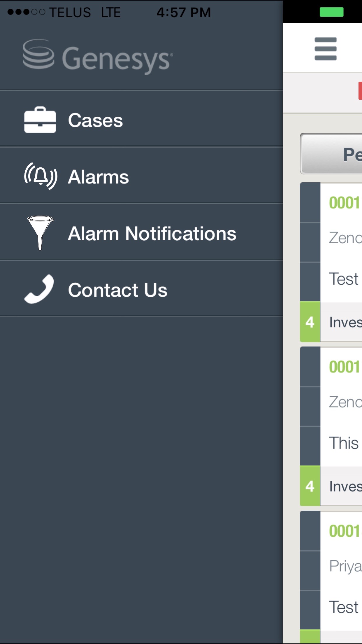This screenshot has width=362, height=644.
Task: Select the case row starting with "This"
Action: pyautogui.click(x=344, y=443)
